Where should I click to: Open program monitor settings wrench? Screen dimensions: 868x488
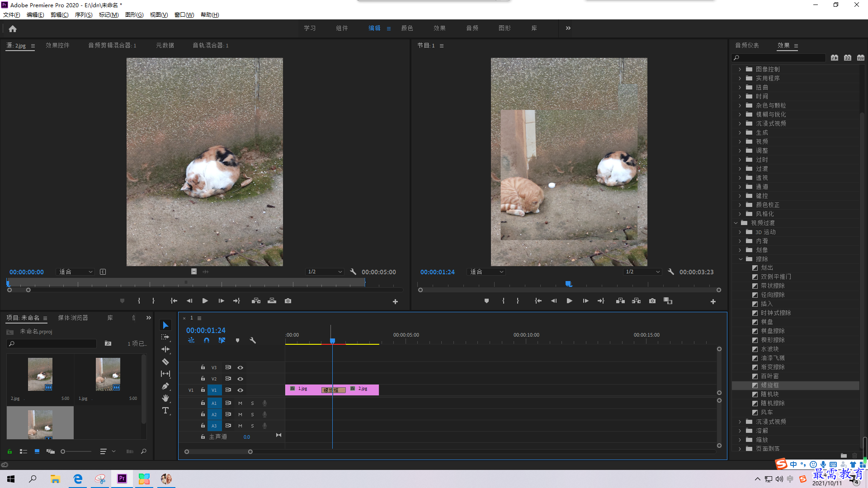coord(671,272)
